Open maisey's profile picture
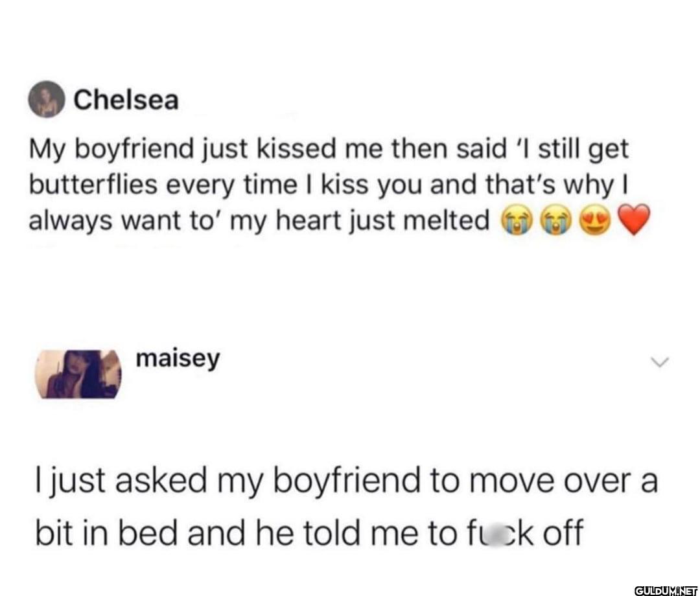This screenshot has height=596, width=700. [x=78, y=374]
